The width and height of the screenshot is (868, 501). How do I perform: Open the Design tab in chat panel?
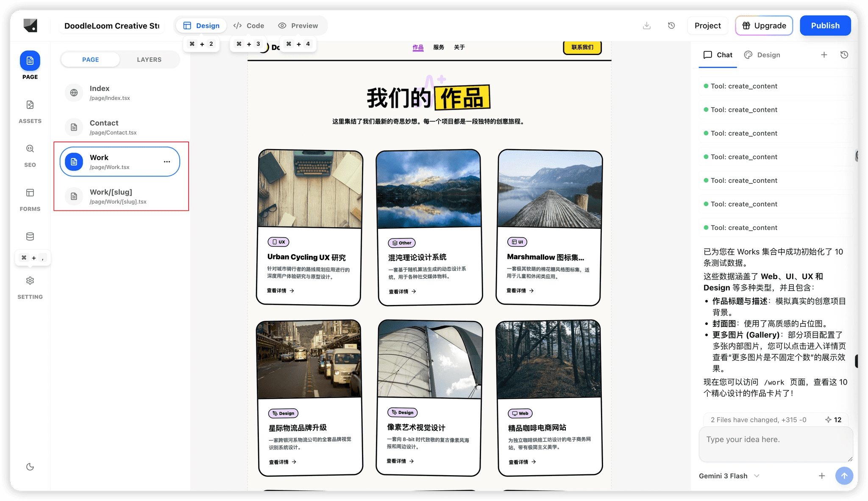[x=762, y=55]
